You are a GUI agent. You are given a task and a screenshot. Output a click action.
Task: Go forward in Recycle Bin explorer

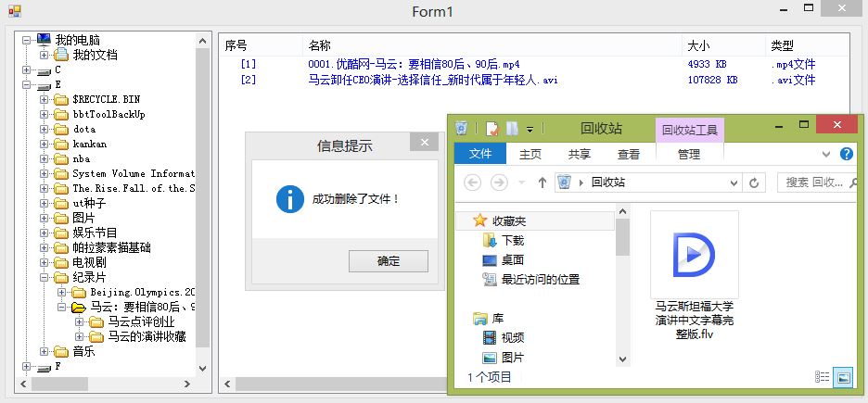point(499,183)
